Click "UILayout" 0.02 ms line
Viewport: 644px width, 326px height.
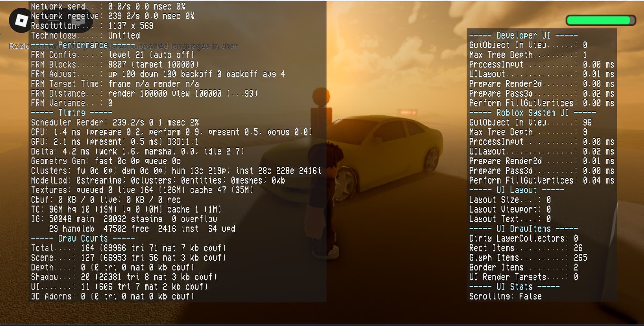(x=542, y=152)
